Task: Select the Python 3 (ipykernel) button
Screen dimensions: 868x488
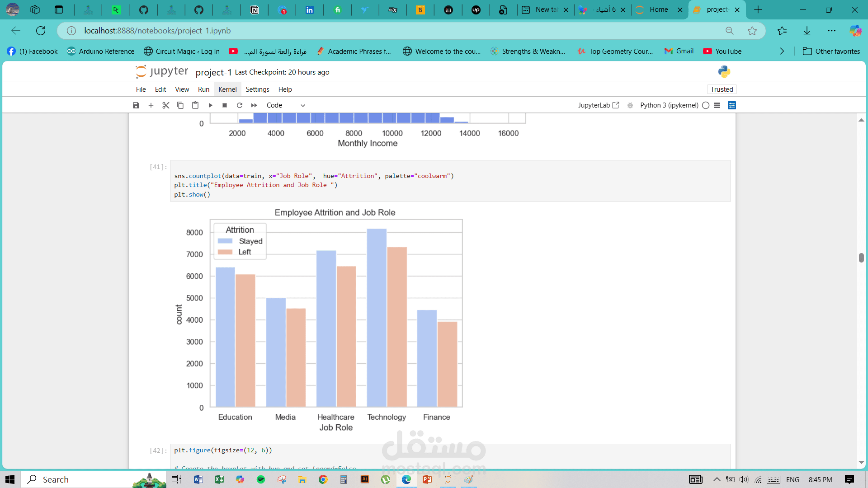Action: (x=669, y=105)
